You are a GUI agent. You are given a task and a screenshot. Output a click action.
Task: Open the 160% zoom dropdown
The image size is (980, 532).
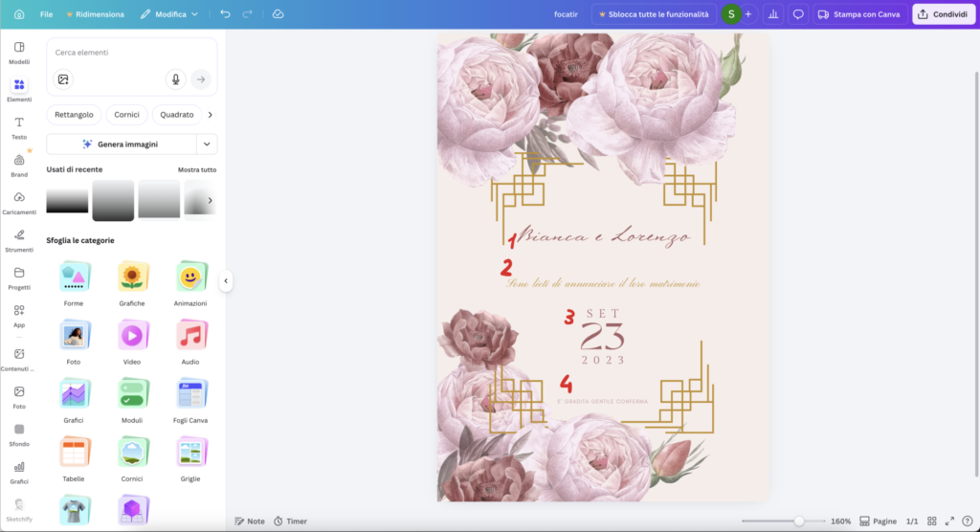840,521
